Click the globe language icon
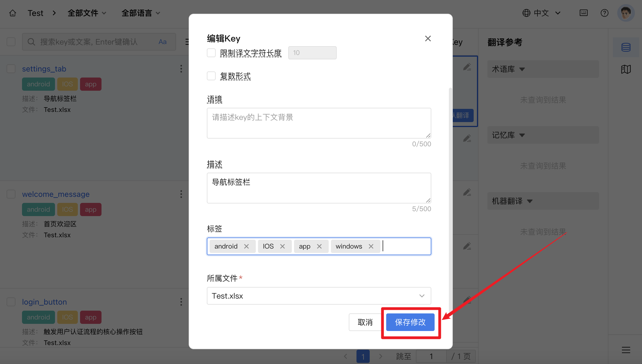This screenshot has width=642, height=364. (526, 13)
